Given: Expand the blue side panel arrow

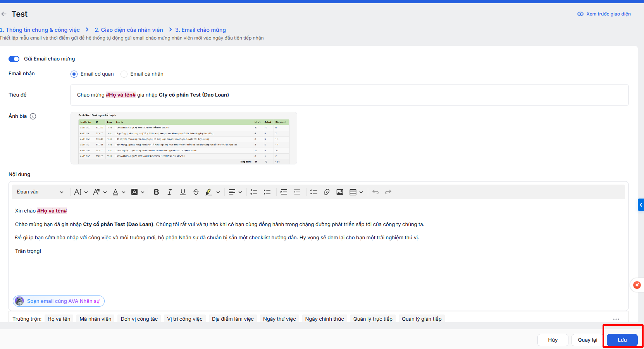Looking at the screenshot, I should coord(641,205).
